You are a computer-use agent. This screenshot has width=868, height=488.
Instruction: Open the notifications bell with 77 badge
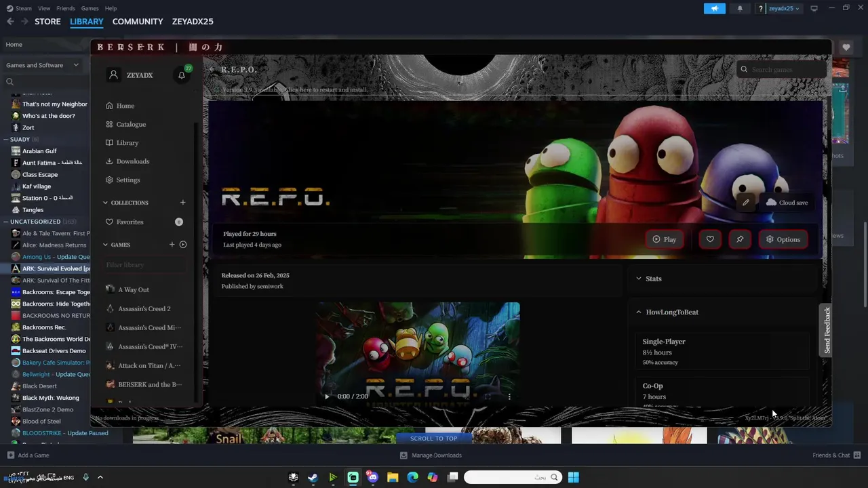point(182,75)
